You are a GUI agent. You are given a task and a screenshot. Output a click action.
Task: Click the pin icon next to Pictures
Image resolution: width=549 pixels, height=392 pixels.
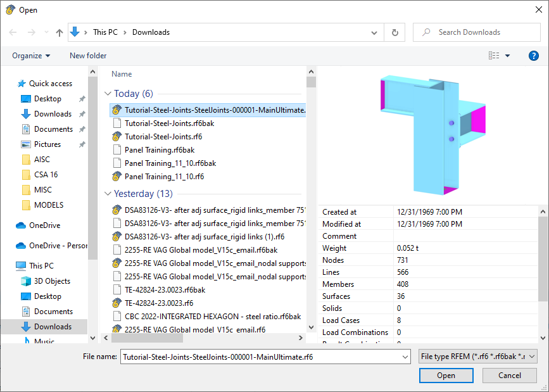[x=82, y=144]
